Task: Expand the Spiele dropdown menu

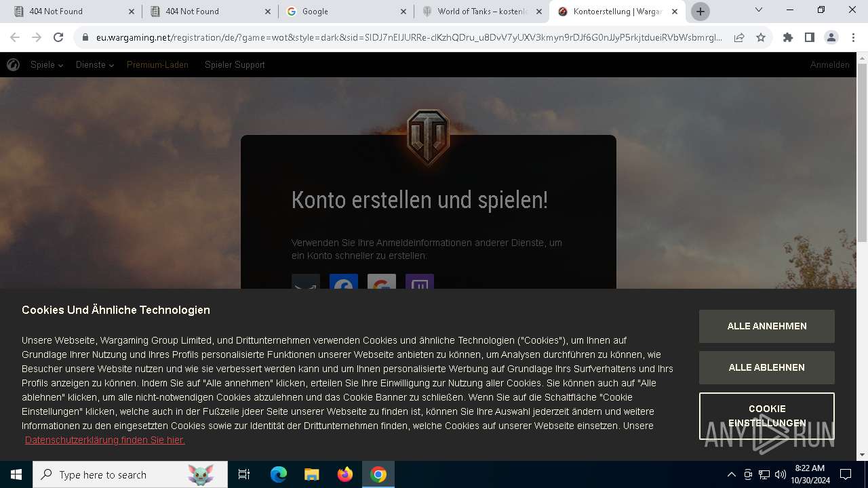Action: coord(47,65)
